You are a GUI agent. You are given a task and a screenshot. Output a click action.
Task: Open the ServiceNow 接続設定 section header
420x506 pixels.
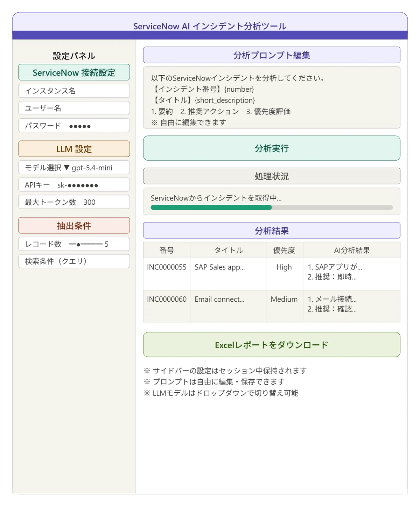[x=74, y=72]
